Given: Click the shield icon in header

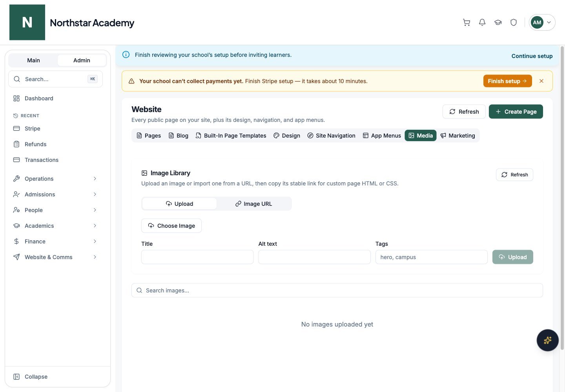Looking at the screenshot, I should coord(514,22).
